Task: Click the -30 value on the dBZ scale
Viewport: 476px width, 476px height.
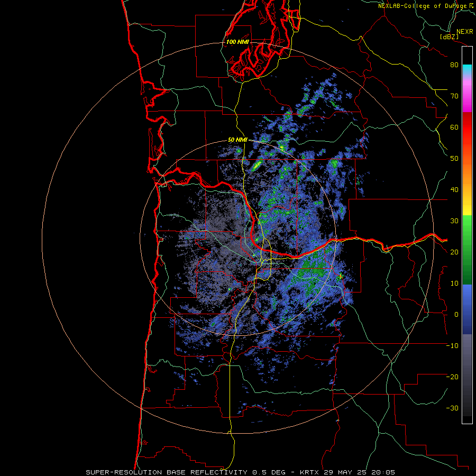Action: pos(452,408)
